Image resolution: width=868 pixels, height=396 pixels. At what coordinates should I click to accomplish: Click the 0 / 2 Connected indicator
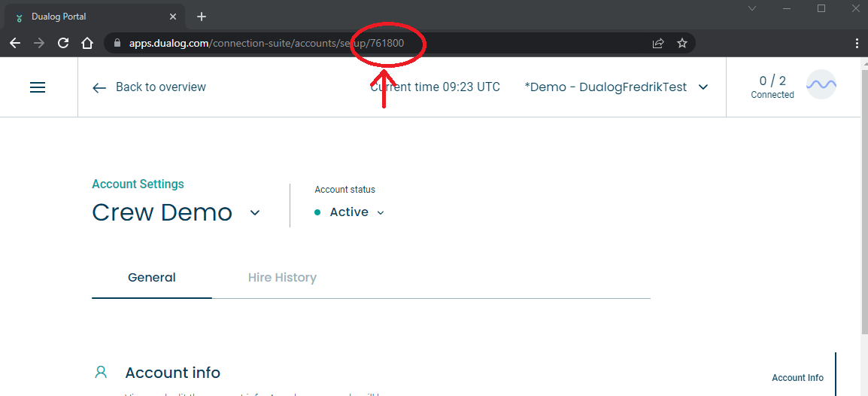(772, 87)
